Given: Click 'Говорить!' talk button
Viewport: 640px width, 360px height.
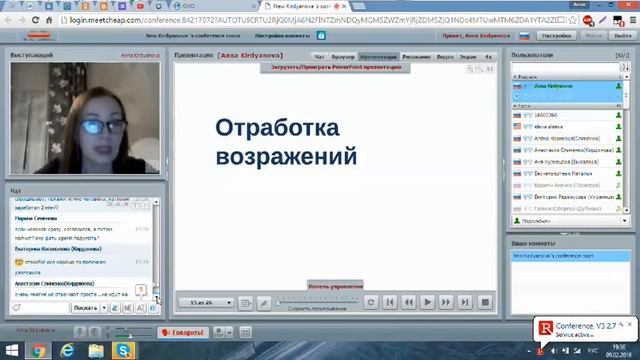Looking at the screenshot, I should (183, 333).
